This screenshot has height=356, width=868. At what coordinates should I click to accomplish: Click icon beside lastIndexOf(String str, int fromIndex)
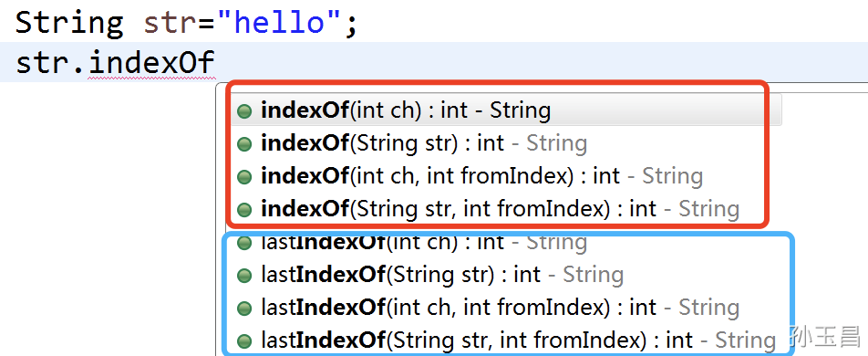[244, 340]
